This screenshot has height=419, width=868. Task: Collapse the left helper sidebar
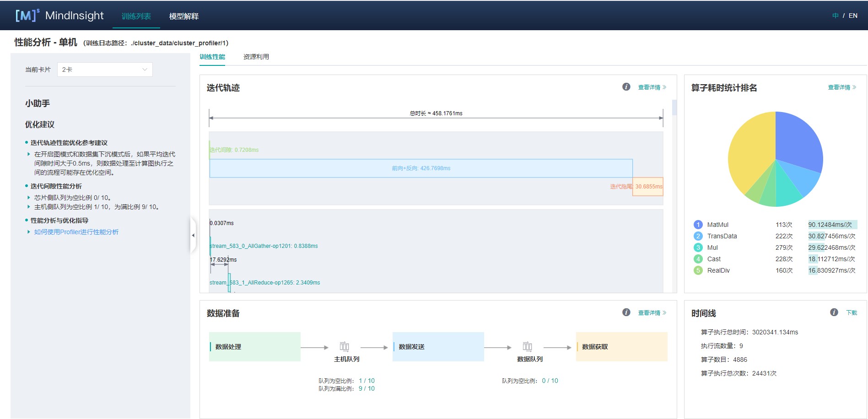click(x=193, y=235)
